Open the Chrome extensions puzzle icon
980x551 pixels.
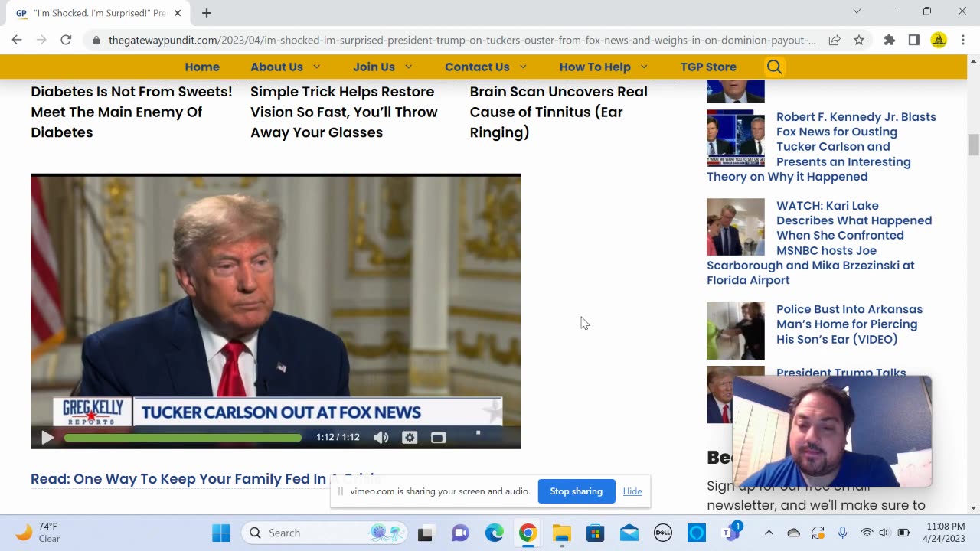coord(889,40)
